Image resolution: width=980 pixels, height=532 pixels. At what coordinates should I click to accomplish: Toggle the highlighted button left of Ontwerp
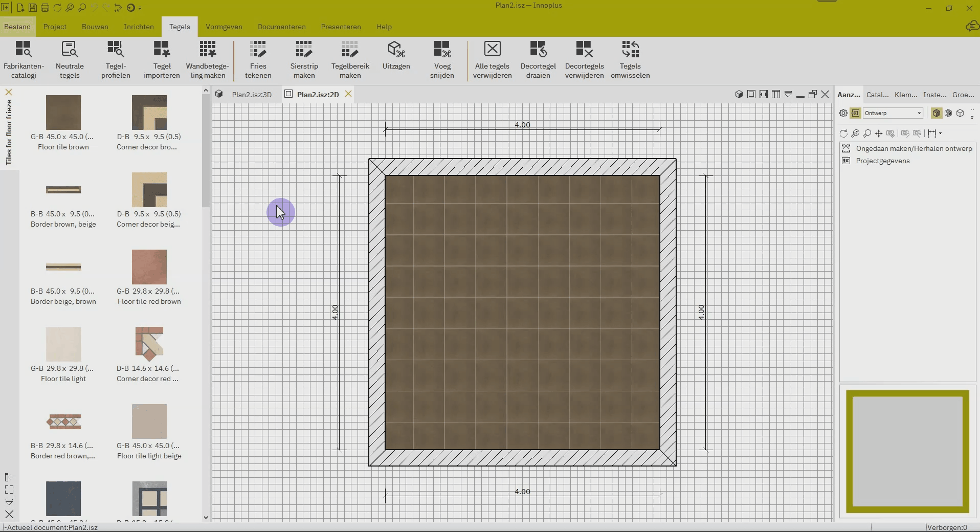[x=855, y=113]
